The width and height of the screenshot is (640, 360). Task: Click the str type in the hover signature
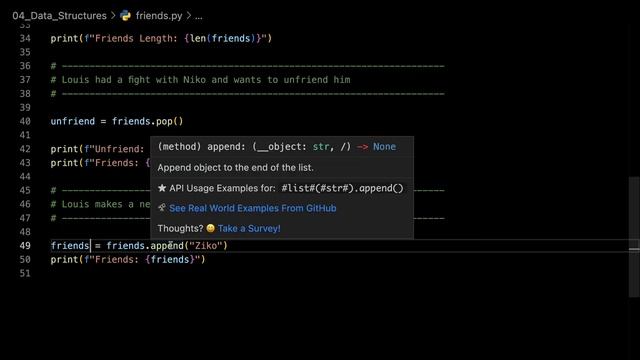point(321,147)
